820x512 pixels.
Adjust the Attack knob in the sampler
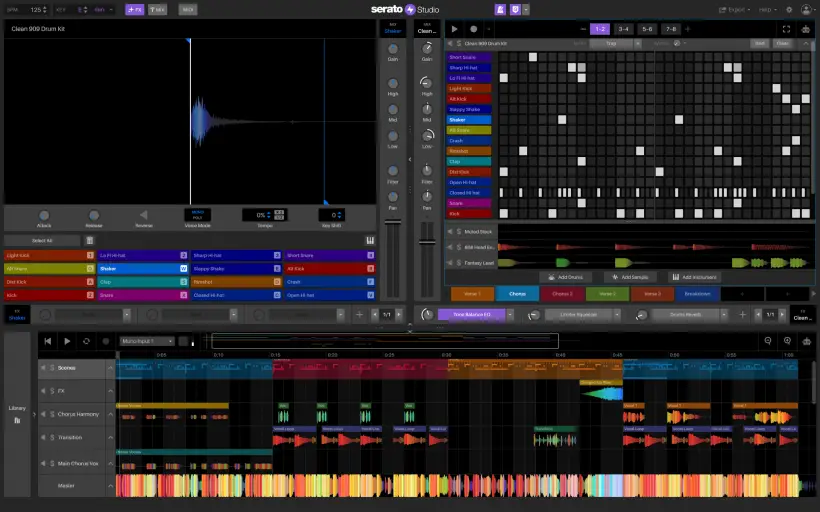[44, 214]
